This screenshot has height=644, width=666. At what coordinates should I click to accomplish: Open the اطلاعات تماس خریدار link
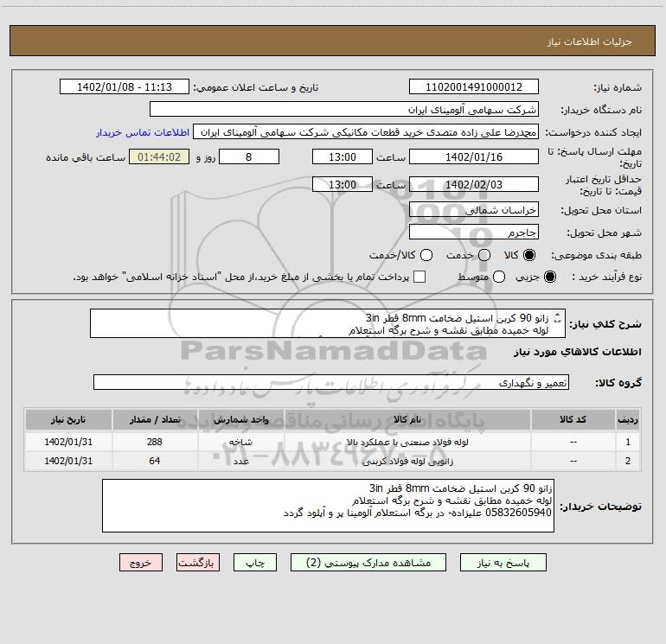(x=143, y=132)
